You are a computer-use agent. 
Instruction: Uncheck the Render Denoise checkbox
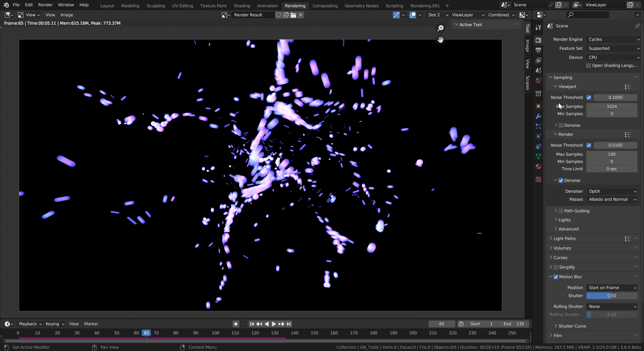tap(561, 181)
